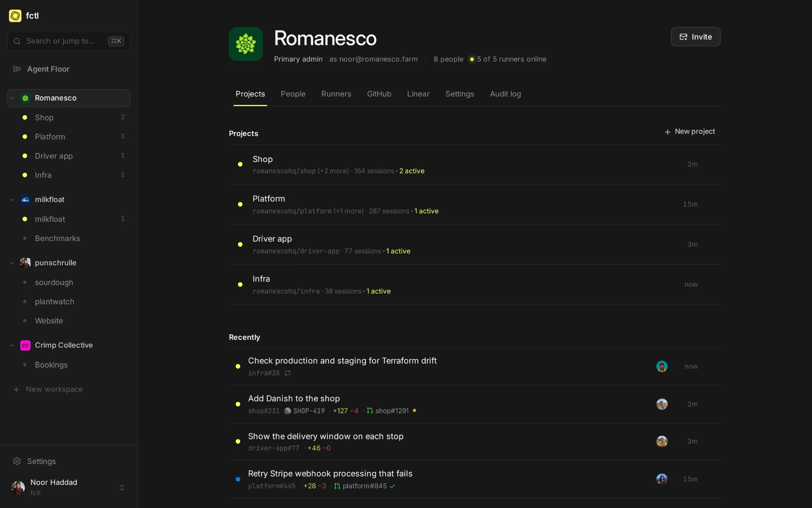812x508 pixels.
Task: Open the GitHub tab
Action: [x=379, y=94]
